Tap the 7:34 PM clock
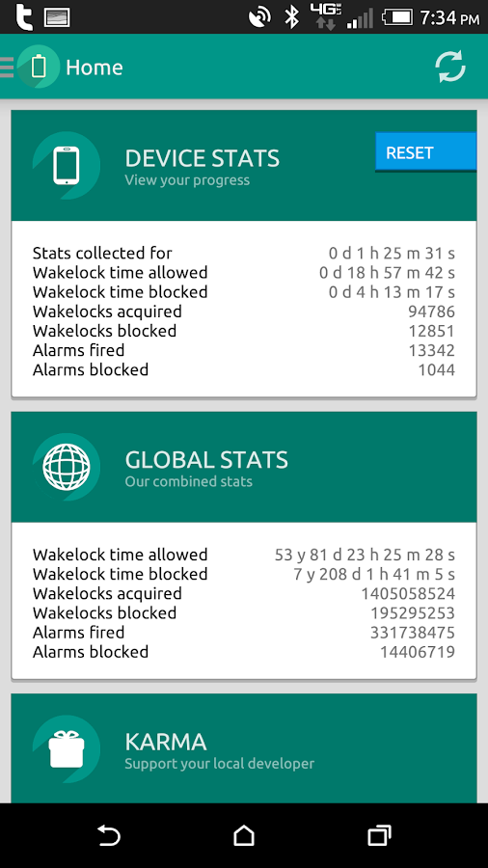The image size is (488, 868). coord(449,17)
